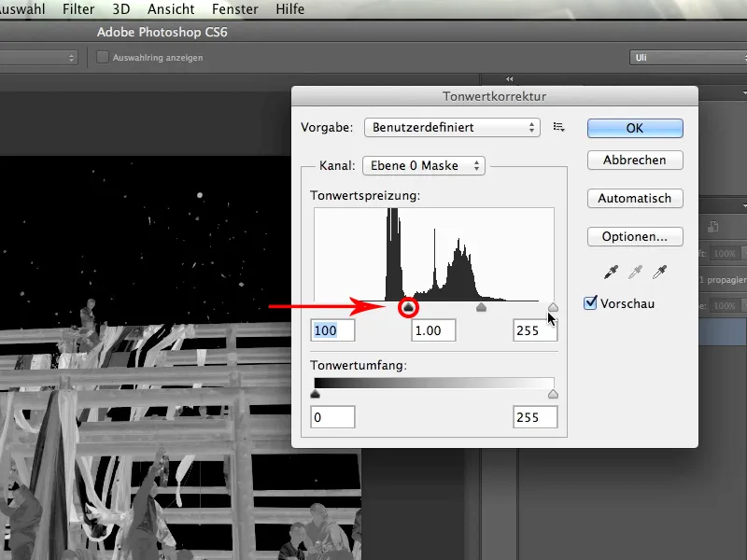Select the input highlight slider handle
The width and height of the screenshot is (747, 560).
[x=553, y=307]
